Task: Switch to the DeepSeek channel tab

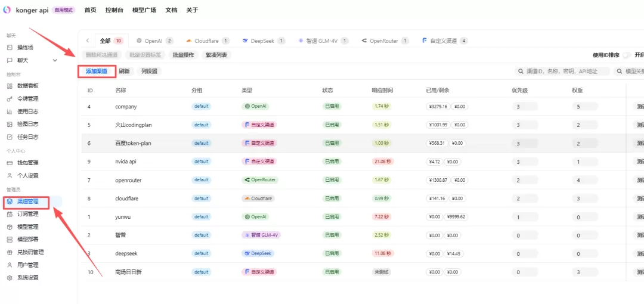Action: 264,41
